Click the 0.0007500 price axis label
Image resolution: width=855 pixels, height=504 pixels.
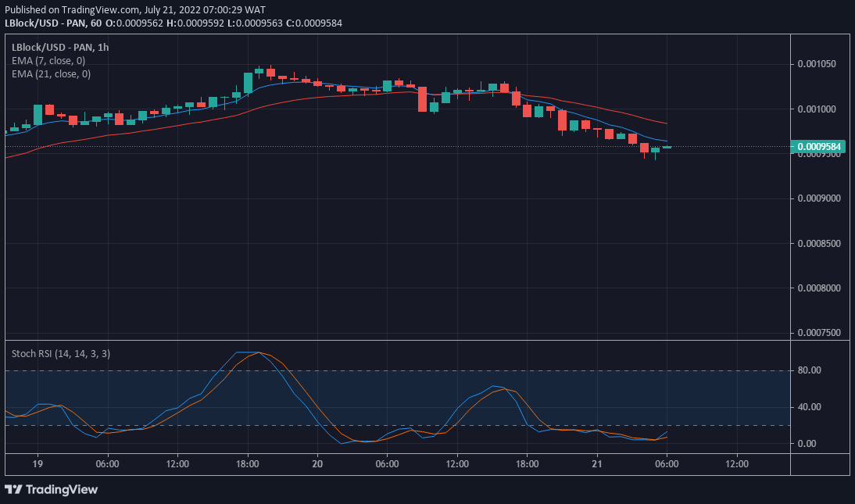point(818,333)
